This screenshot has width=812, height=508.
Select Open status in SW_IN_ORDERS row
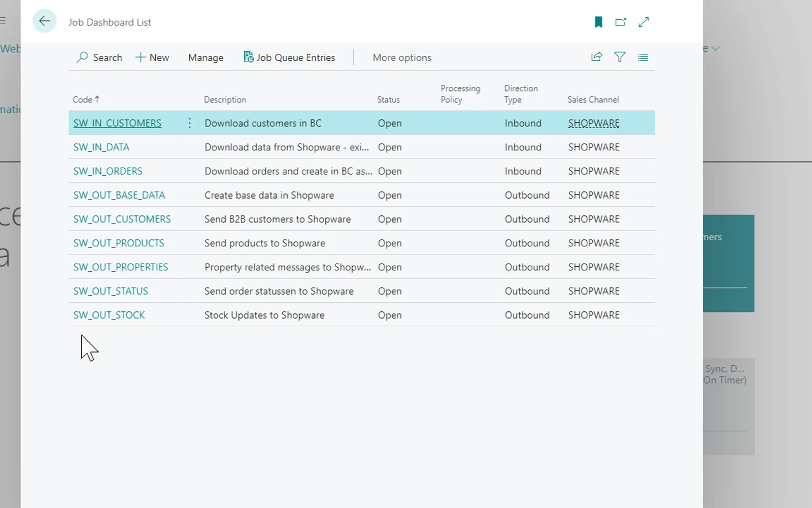pyautogui.click(x=390, y=171)
